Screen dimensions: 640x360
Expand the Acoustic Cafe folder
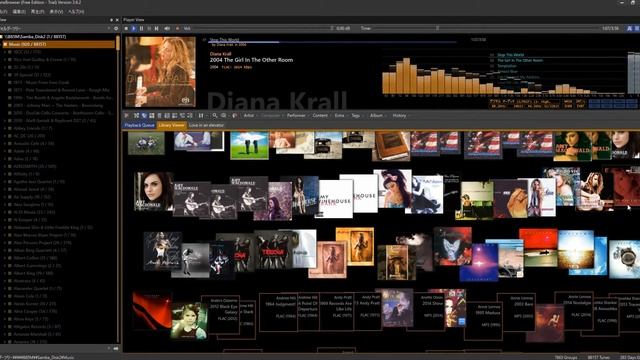[x=5, y=144]
